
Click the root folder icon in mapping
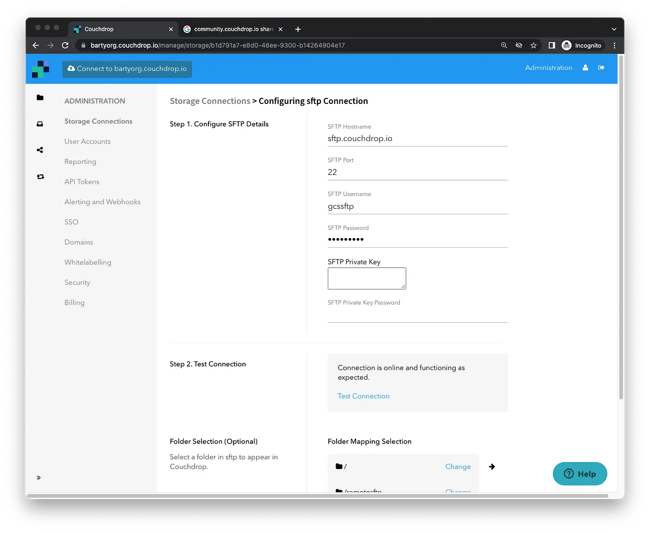point(339,466)
